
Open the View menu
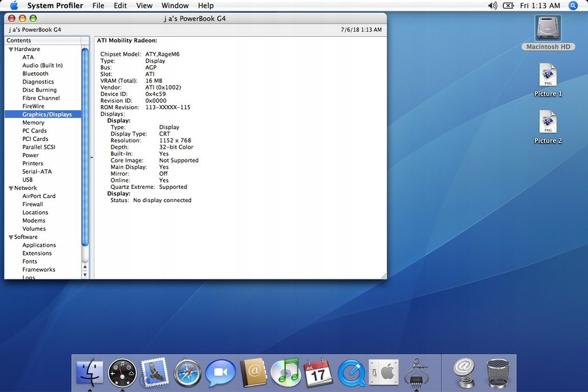point(144,6)
